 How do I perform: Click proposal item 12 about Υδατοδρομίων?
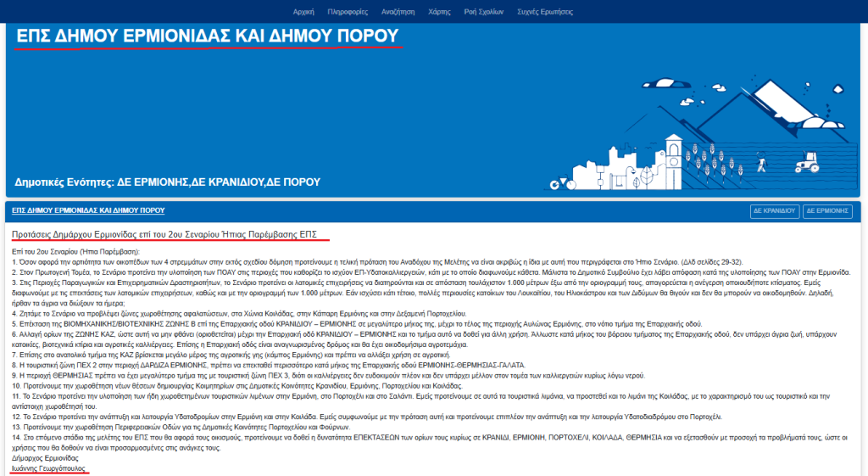(367, 417)
